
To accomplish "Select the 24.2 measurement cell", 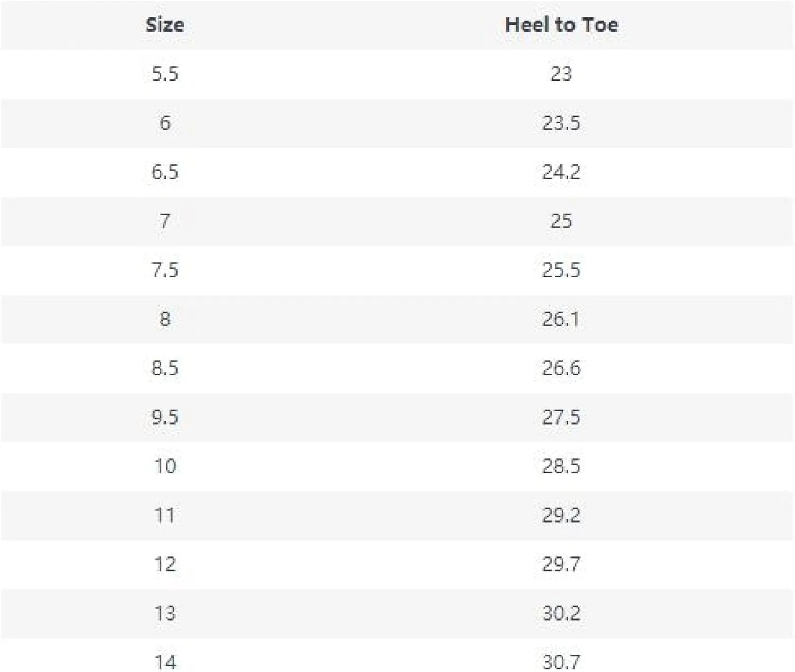I will point(561,172).
